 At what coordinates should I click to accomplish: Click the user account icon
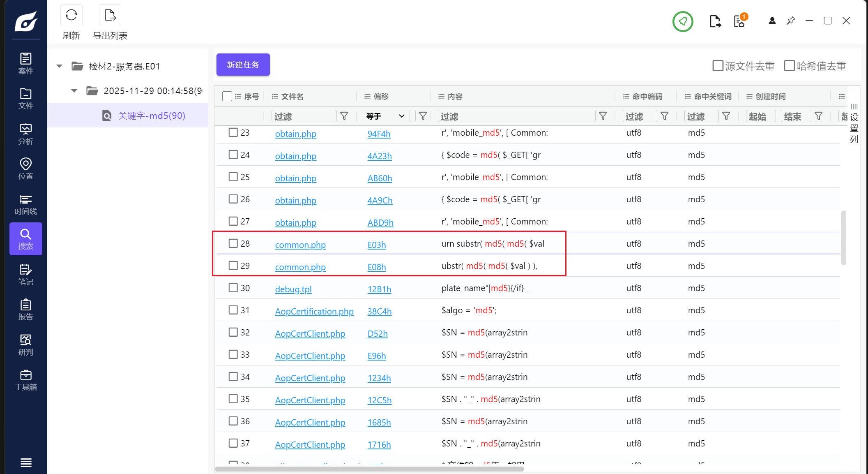[772, 21]
